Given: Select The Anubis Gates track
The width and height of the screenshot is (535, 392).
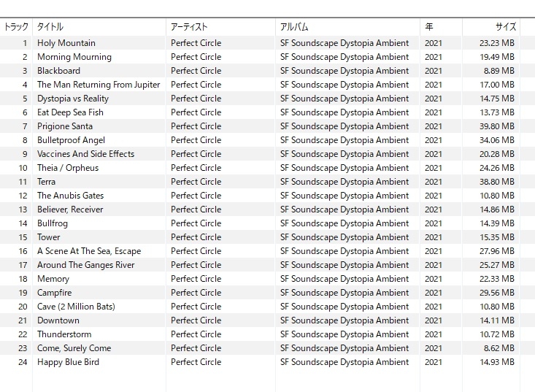Looking at the screenshot, I should coord(70,196).
